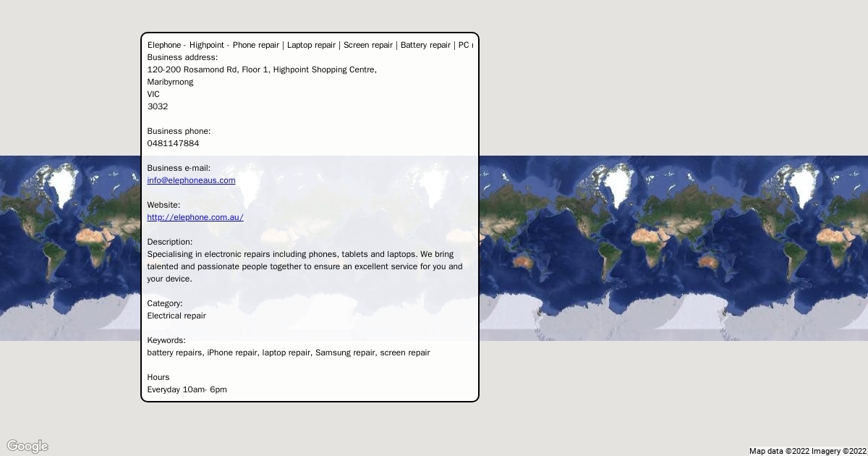Open the http://elephone.com.au/ website link
The image size is (868, 456).
[195, 217]
